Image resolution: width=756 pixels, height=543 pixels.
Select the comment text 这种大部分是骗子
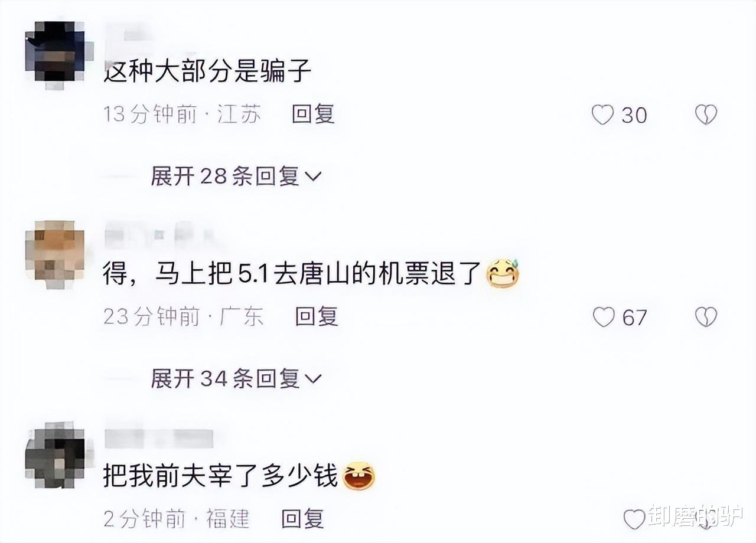(207, 72)
